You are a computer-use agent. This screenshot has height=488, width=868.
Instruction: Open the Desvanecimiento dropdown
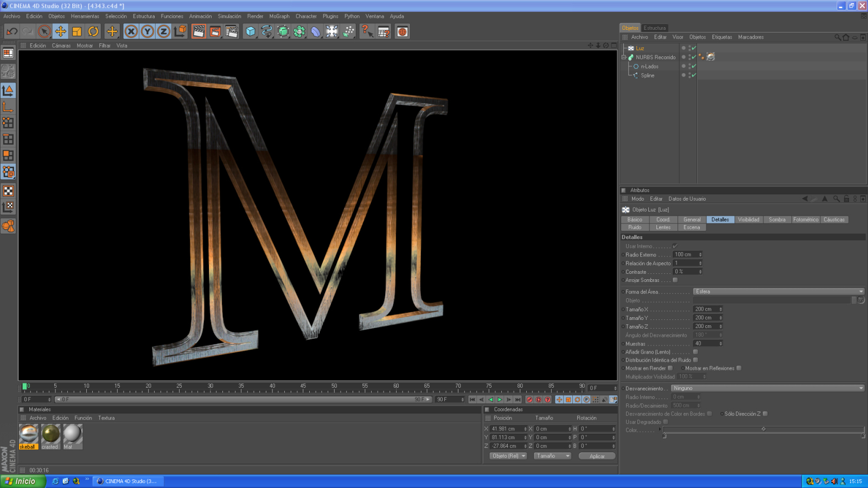coord(768,388)
